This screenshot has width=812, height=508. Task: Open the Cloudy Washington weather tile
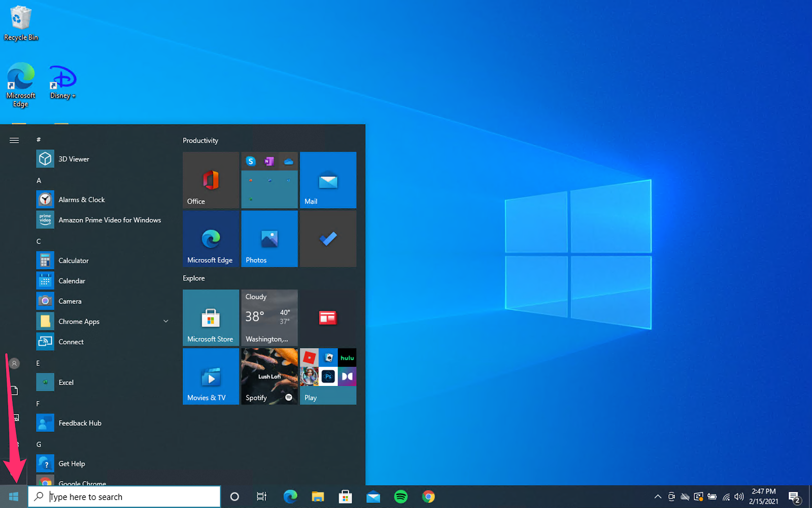tap(269, 317)
